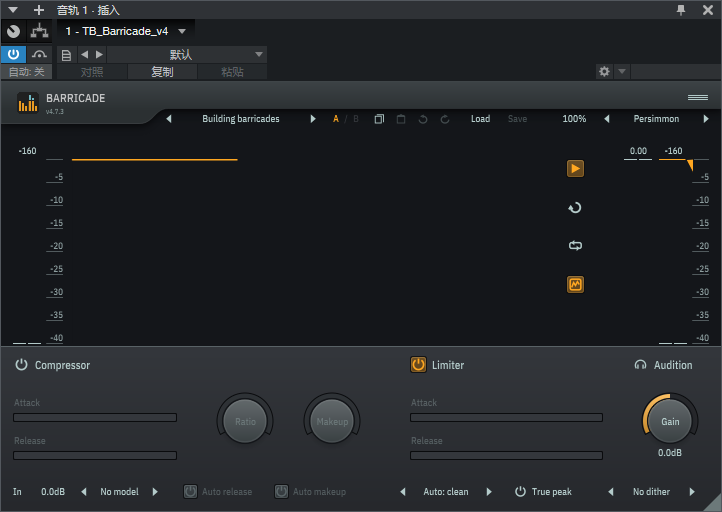Click the orange play metering icon

coord(575,169)
